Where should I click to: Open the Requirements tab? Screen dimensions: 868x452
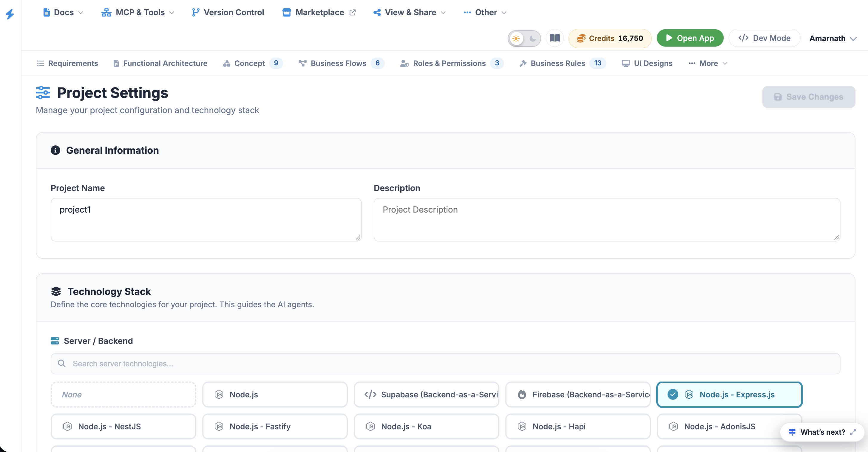pyautogui.click(x=67, y=63)
